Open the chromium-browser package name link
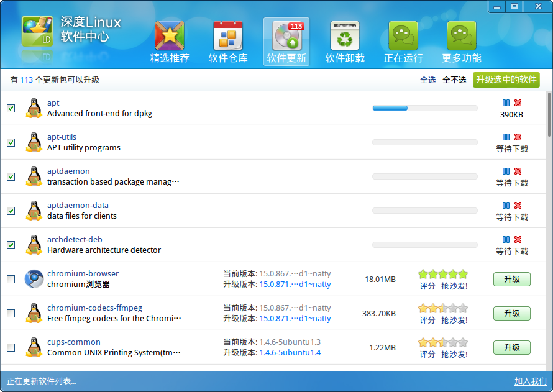The height and width of the screenshot is (392, 553). [x=83, y=273]
